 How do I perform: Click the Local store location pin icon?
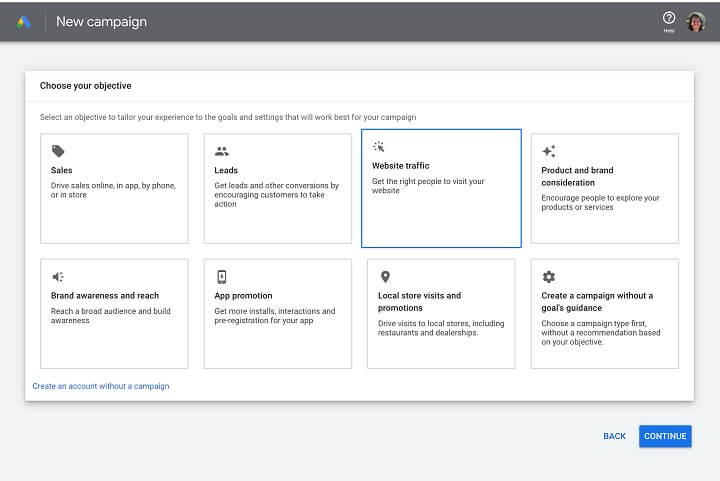pos(385,277)
